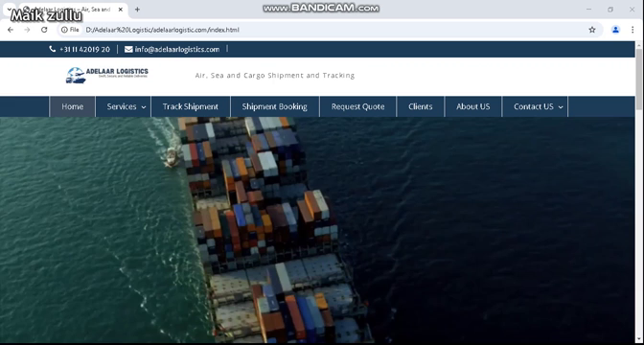
Task: Restore down the Chrome window
Action: point(610,9)
